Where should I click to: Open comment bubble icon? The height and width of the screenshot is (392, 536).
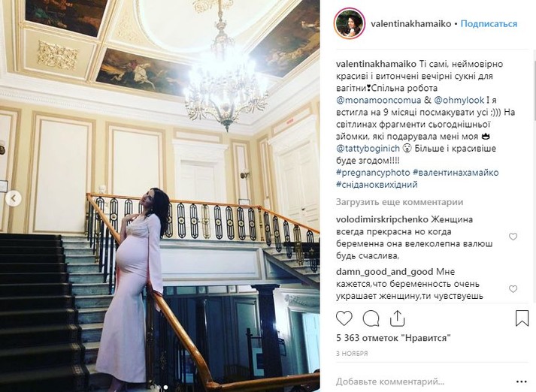coord(371,318)
